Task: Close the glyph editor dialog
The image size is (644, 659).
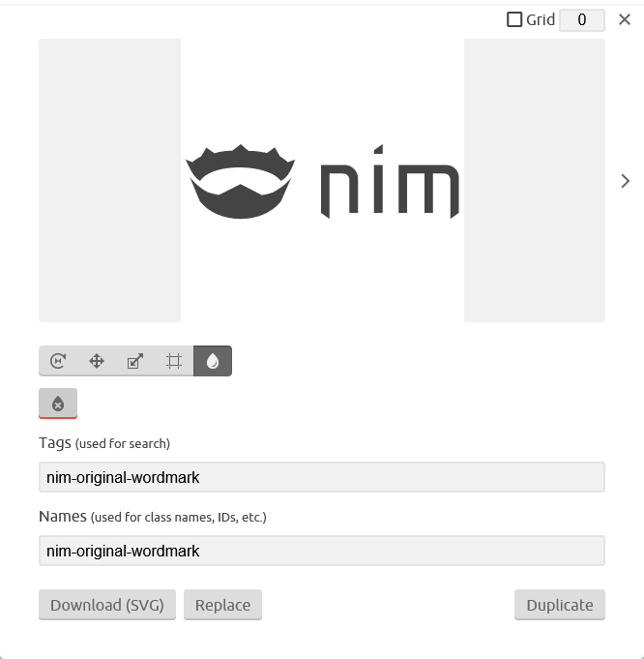Action: [625, 19]
